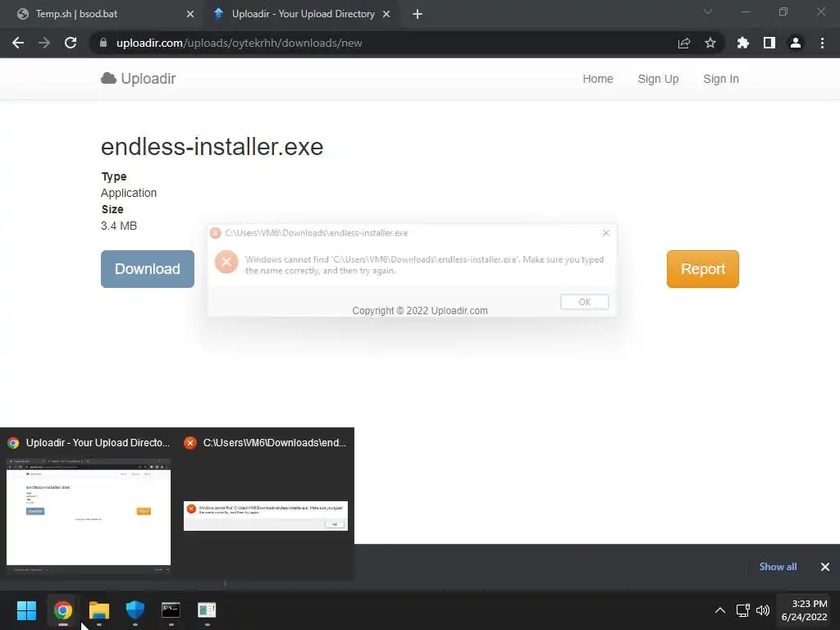This screenshot has height=630, width=840.
Task: Select the error dialog preview thumbnail
Action: point(266,516)
